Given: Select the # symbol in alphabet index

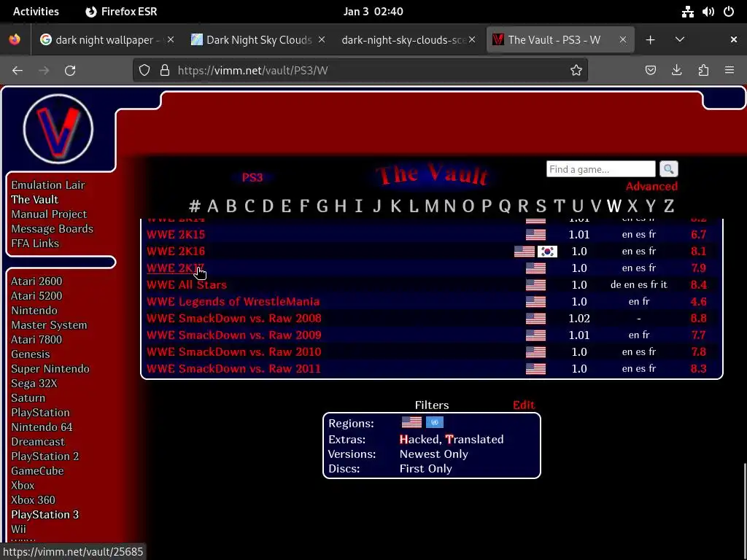Looking at the screenshot, I should pos(194,206).
